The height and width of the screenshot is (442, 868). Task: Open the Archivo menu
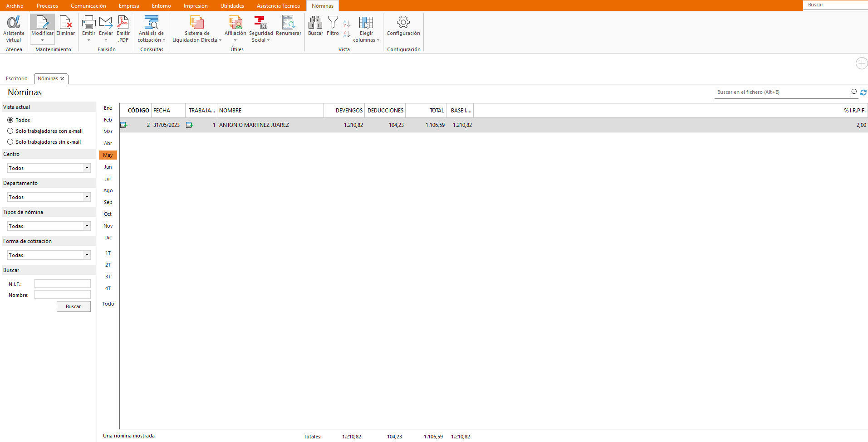(x=15, y=6)
